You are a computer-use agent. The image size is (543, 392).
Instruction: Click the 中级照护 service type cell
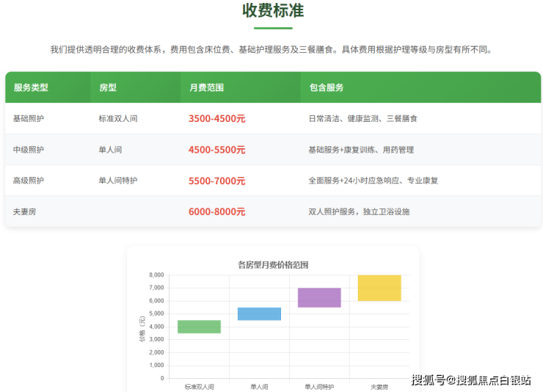coord(29,150)
